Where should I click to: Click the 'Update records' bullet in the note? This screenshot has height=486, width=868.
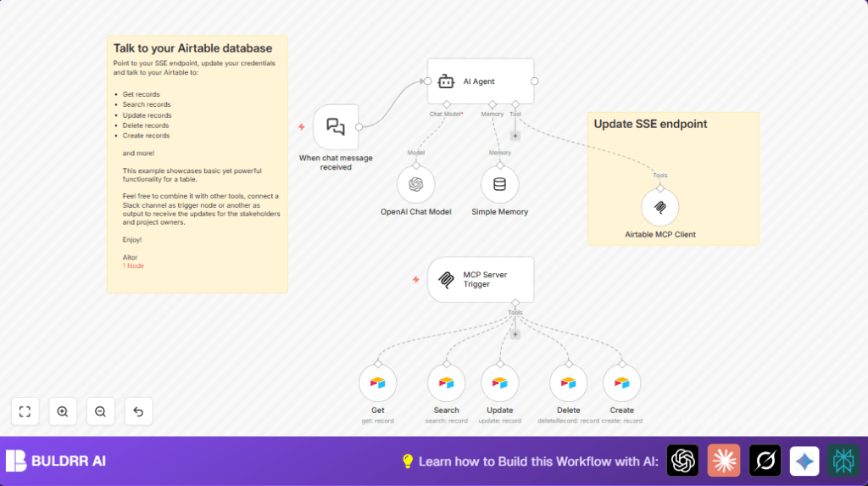147,115
